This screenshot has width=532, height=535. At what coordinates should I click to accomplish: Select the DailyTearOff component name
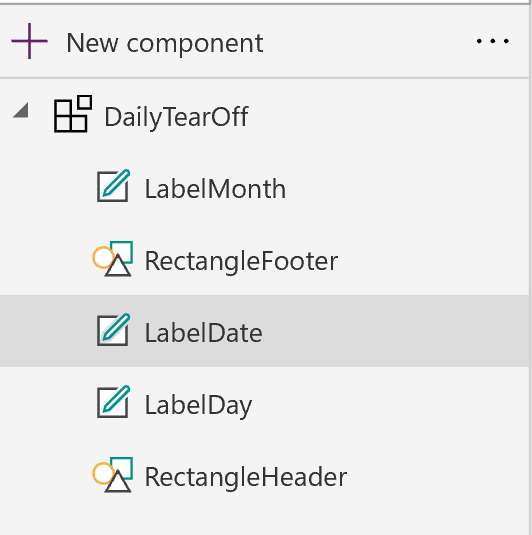176,117
